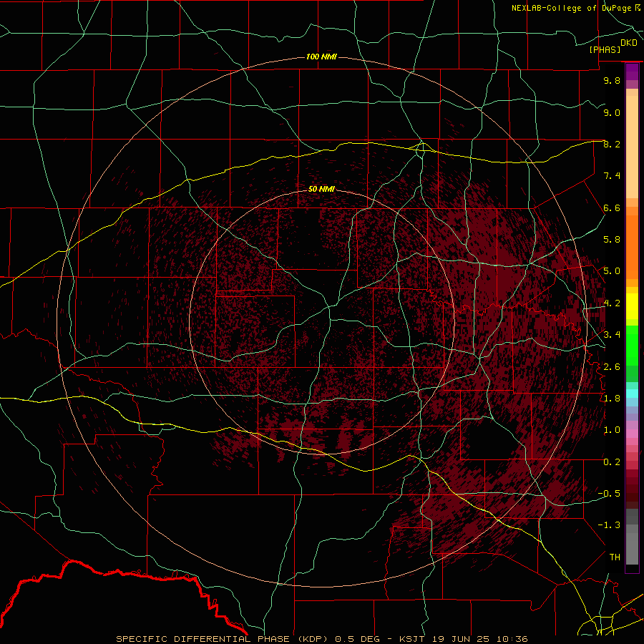Click the 9.8 value on the color scale

[x=612, y=80]
